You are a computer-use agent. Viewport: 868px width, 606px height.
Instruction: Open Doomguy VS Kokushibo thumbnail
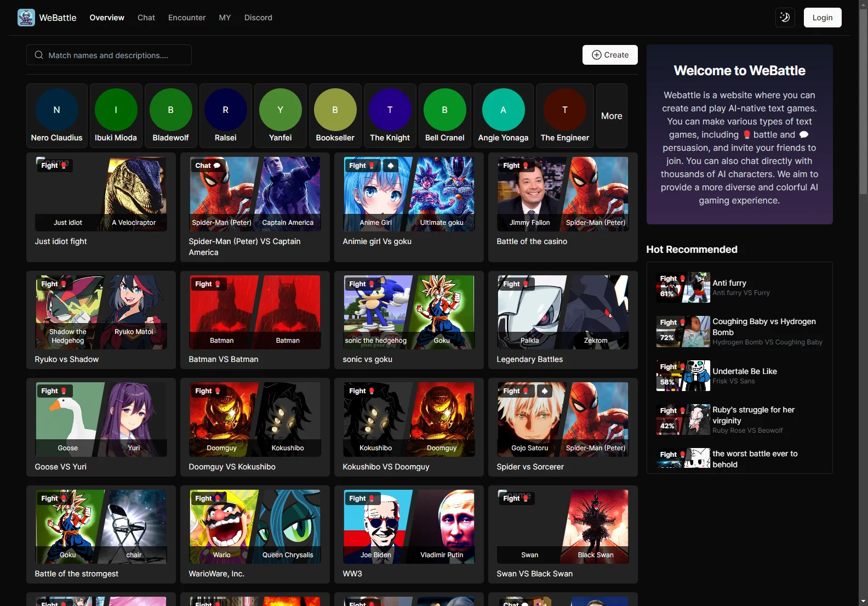tap(255, 420)
